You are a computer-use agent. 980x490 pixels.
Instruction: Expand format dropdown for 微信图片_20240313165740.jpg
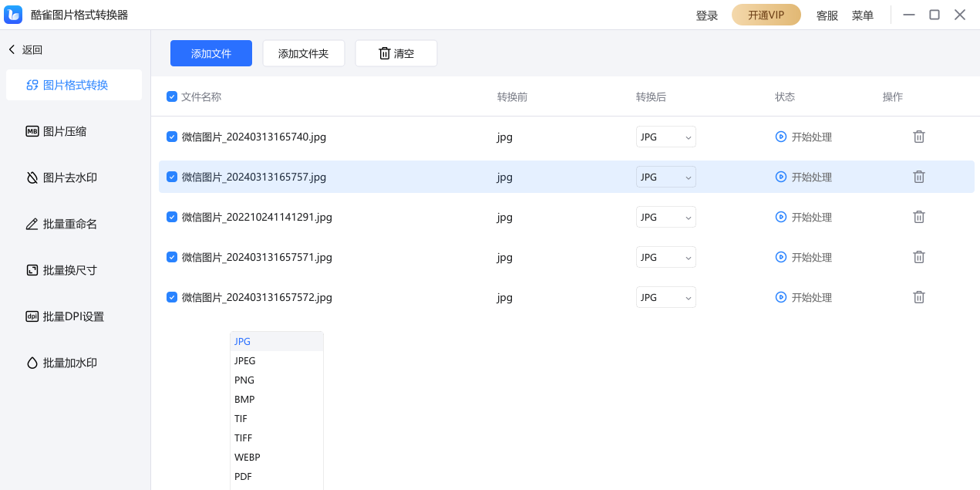point(666,137)
